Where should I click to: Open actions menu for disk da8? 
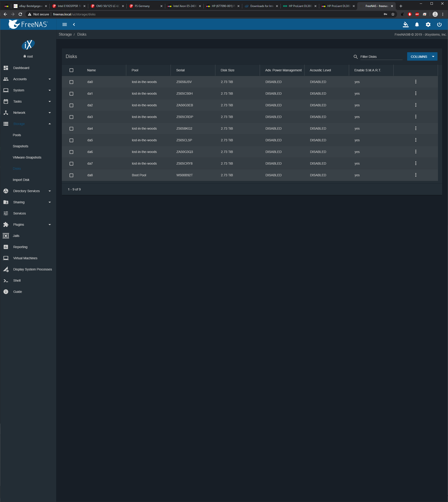click(x=416, y=175)
